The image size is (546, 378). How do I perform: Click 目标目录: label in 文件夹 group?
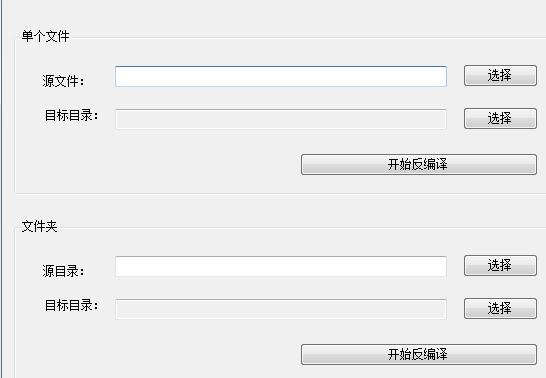71,305
